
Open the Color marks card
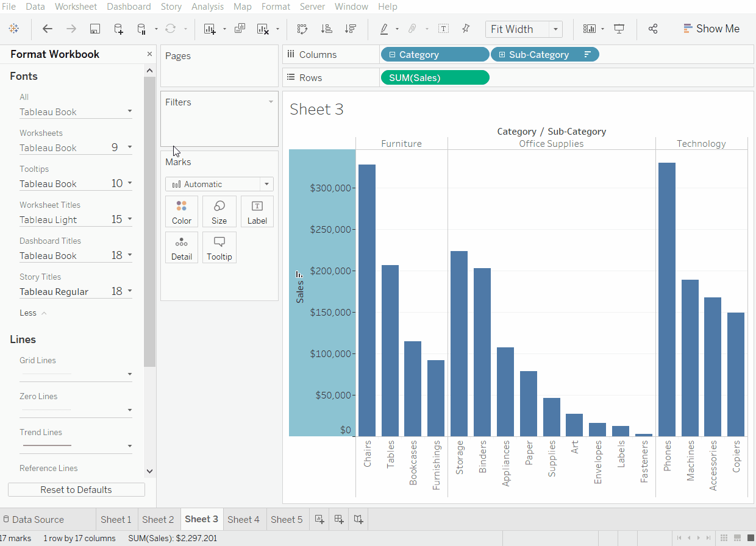point(182,211)
